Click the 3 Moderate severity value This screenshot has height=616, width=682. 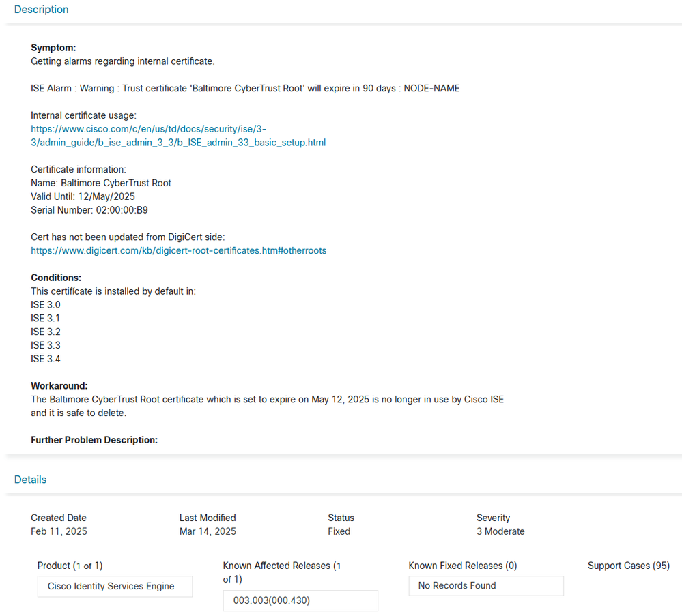click(x=500, y=531)
